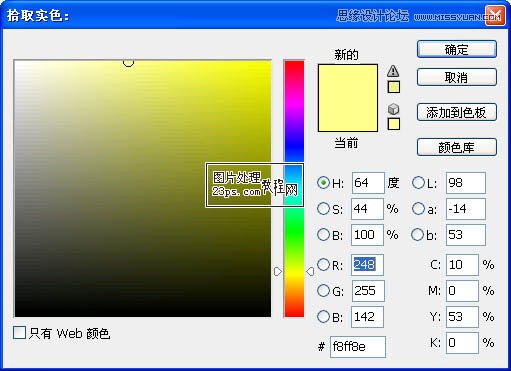Click the hex field showing f8ff8e
Viewport: 511px width, 371px height.
pyautogui.click(x=358, y=347)
